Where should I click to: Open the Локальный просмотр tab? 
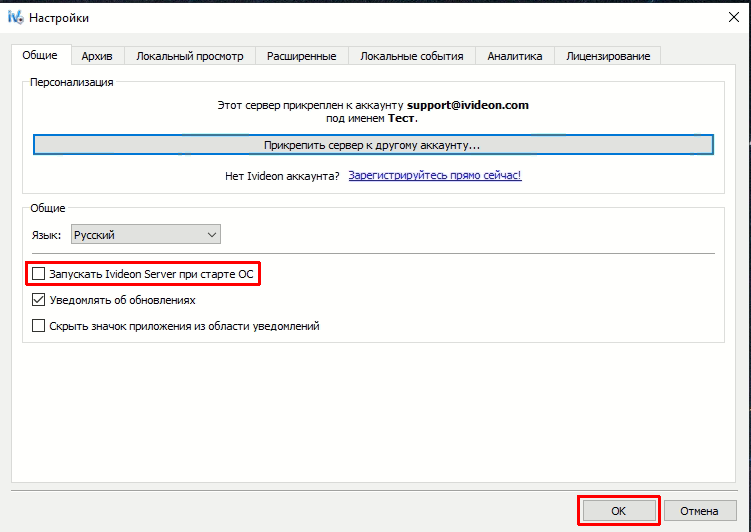tap(190, 56)
